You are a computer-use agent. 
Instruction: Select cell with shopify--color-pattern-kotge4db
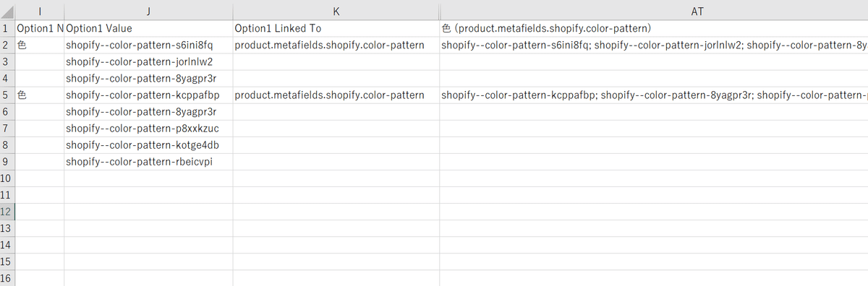(148, 145)
